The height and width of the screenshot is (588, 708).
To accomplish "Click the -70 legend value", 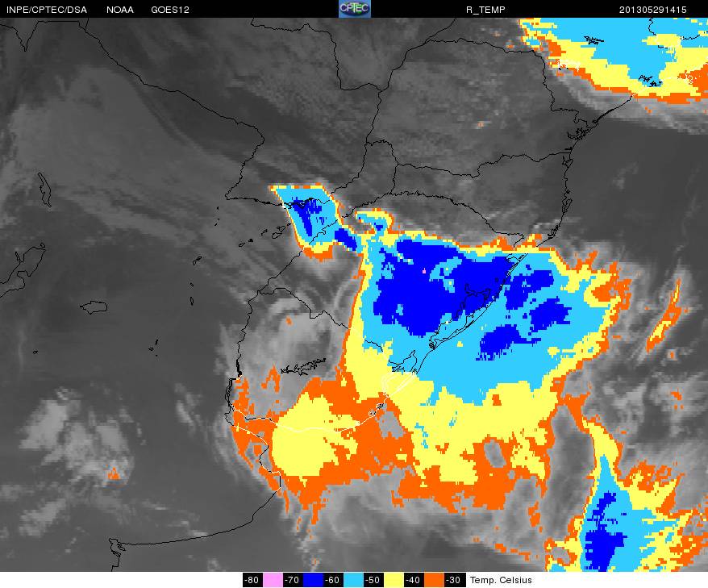I will point(293,580).
